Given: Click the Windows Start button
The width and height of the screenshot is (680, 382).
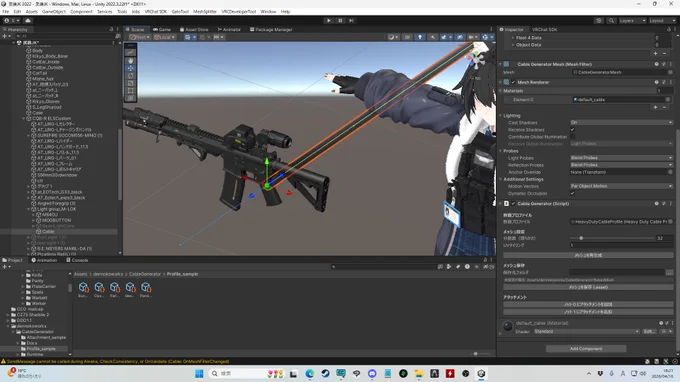Looking at the screenshot, I should 199,373.
